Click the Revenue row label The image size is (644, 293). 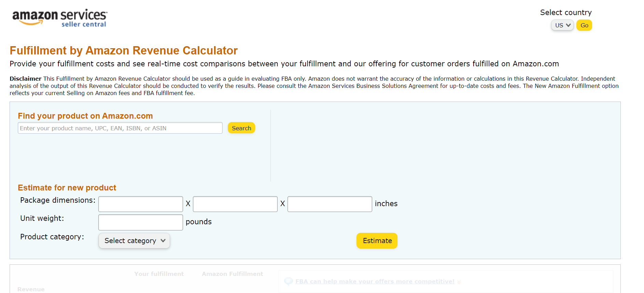tap(31, 289)
